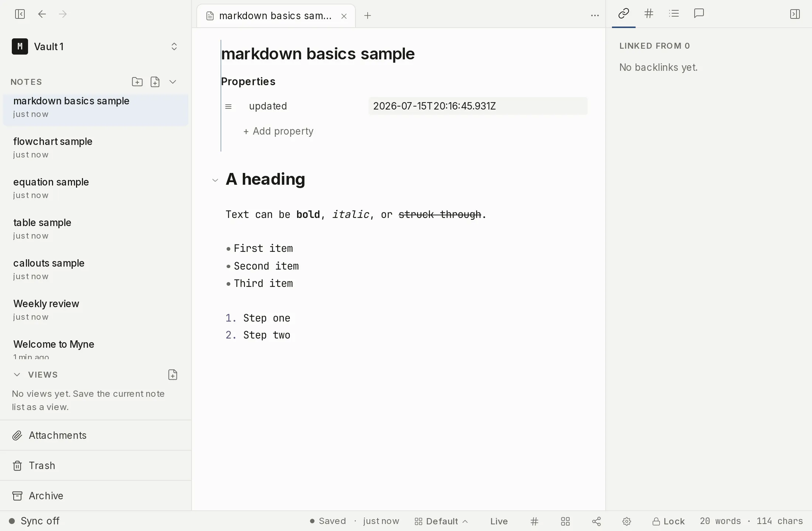Open the Default layout dropdown

(441, 521)
